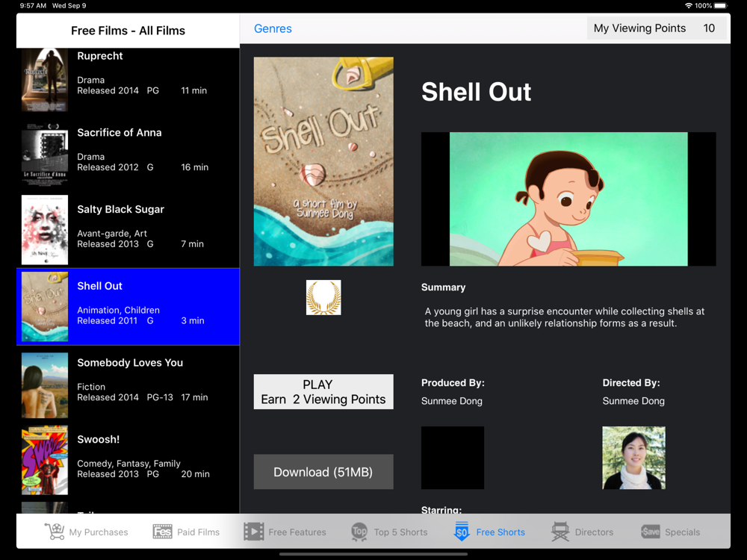Image resolution: width=747 pixels, height=560 pixels.
Task: Tap the viewing points value 10
Action: (709, 28)
